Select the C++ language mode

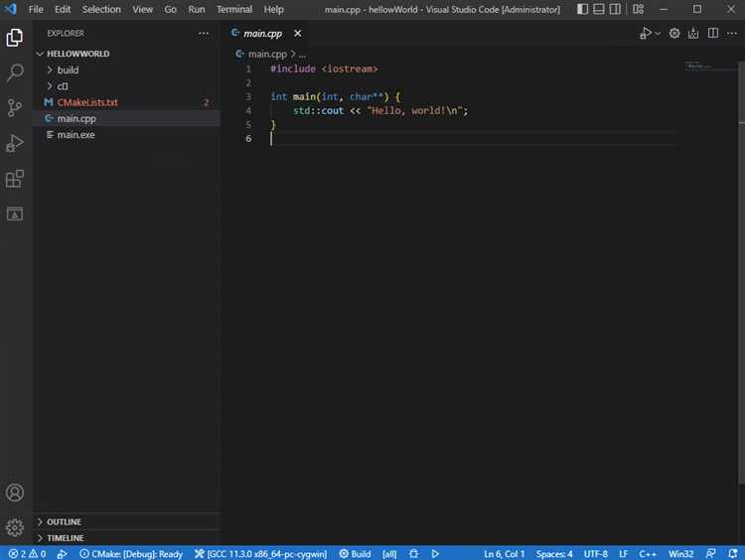click(648, 553)
